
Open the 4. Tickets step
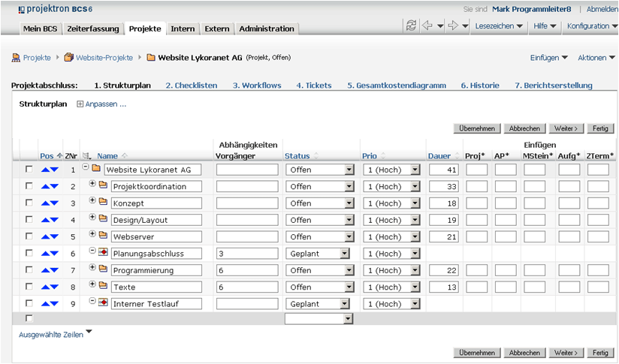click(314, 86)
